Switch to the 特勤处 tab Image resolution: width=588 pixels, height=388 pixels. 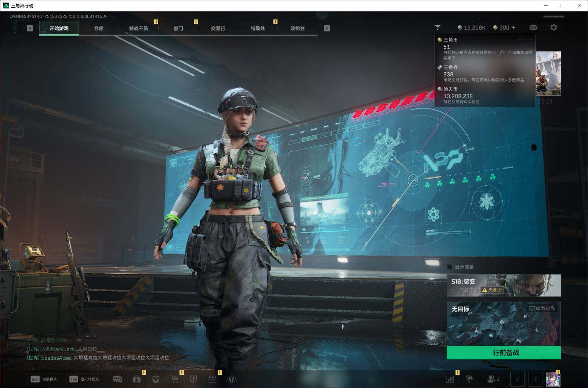point(258,28)
